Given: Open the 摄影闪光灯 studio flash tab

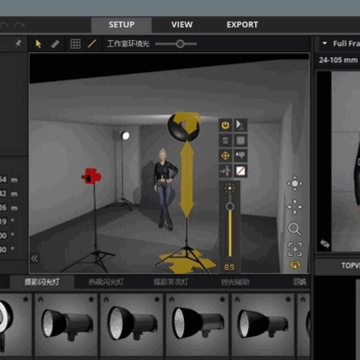Looking at the screenshot, I should [x=42, y=282].
